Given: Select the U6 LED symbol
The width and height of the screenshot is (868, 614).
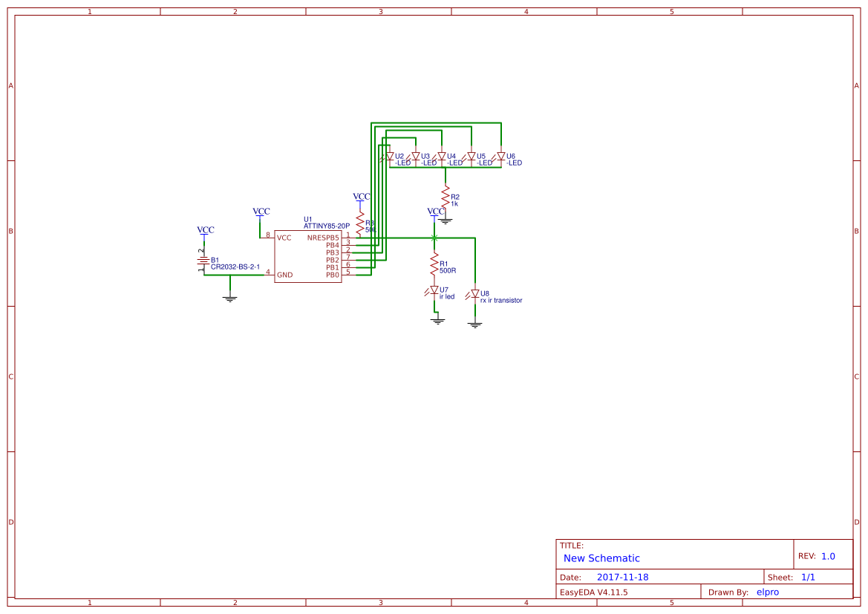Looking at the screenshot, I should (x=501, y=156).
